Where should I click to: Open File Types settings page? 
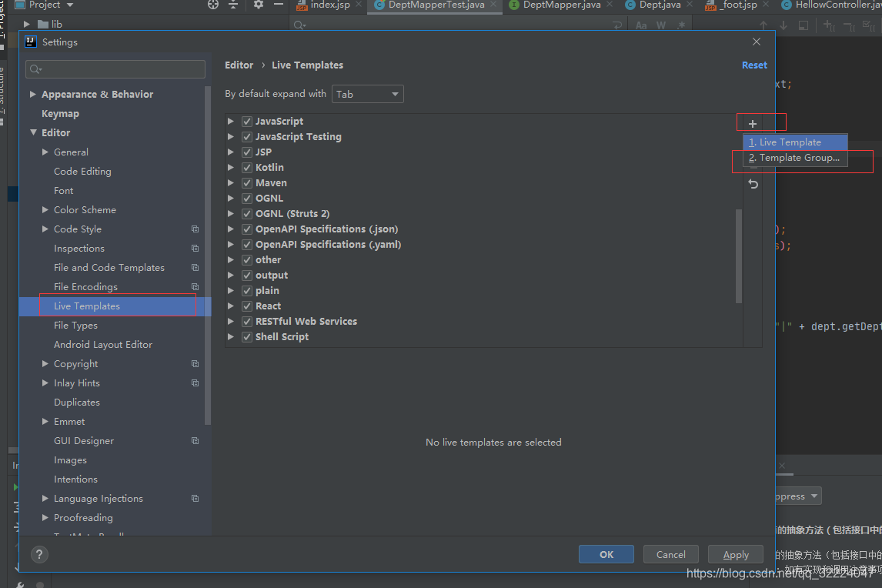(75, 326)
